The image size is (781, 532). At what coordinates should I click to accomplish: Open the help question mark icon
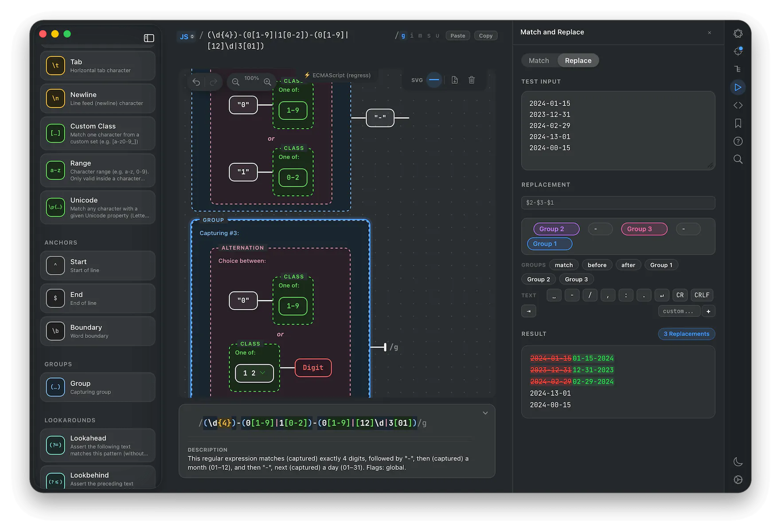[738, 141]
